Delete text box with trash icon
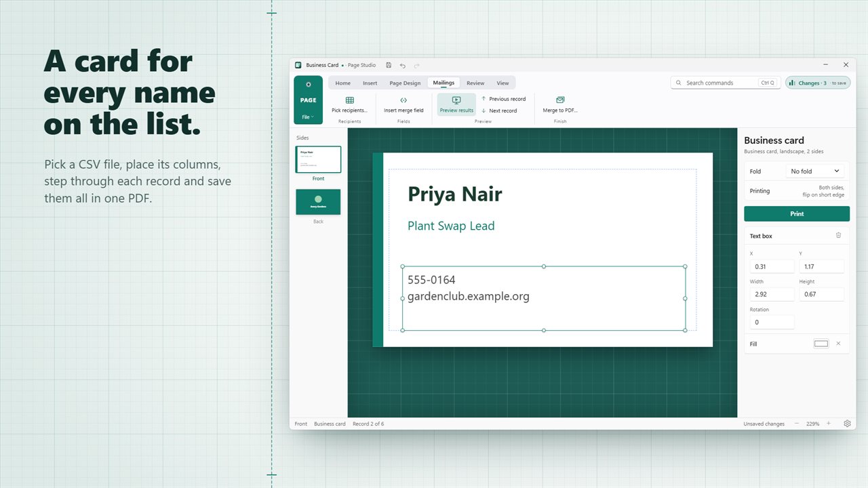This screenshot has width=868, height=488. tap(838, 235)
